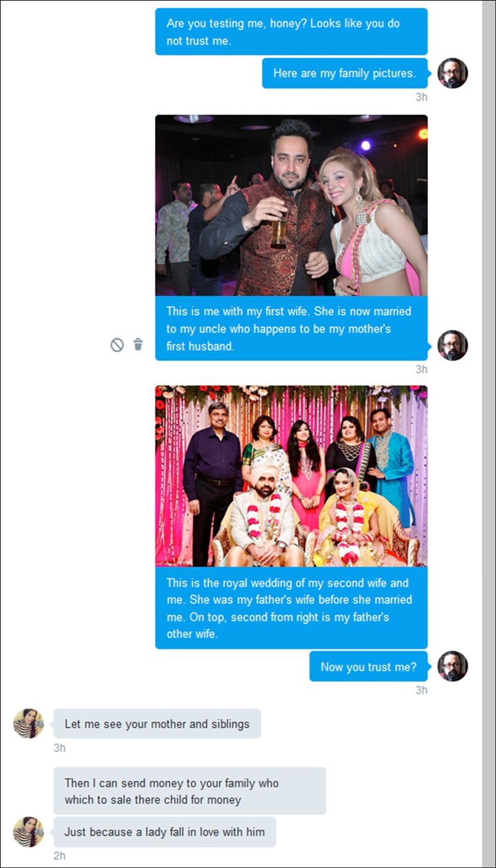Select the 'Are you testing me, honey?' message

click(x=291, y=31)
